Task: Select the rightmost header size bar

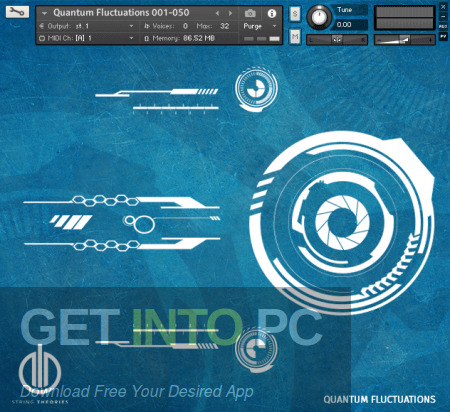Action: click(274, 39)
